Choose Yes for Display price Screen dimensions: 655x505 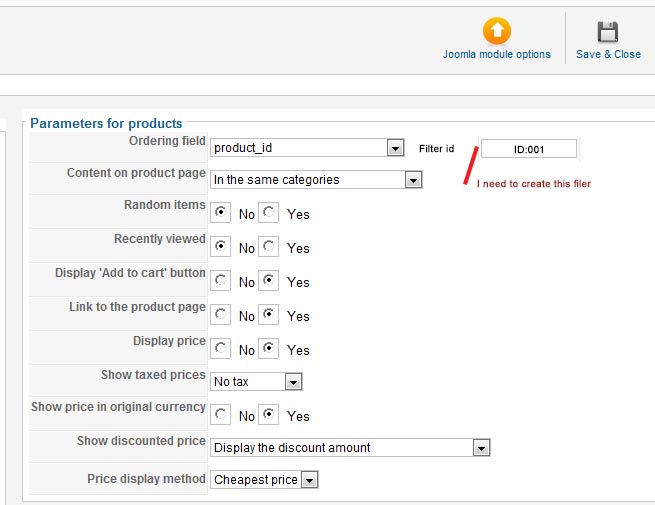269,348
